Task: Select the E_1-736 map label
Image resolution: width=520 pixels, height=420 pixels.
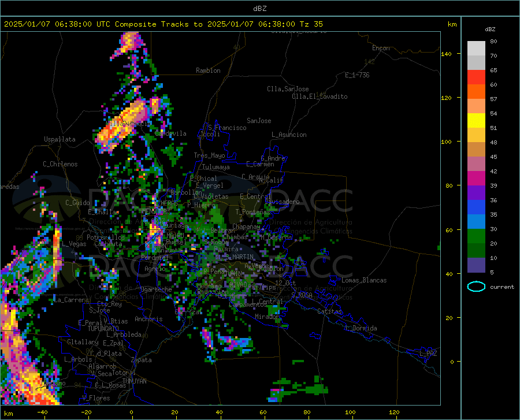Action: [x=357, y=75]
